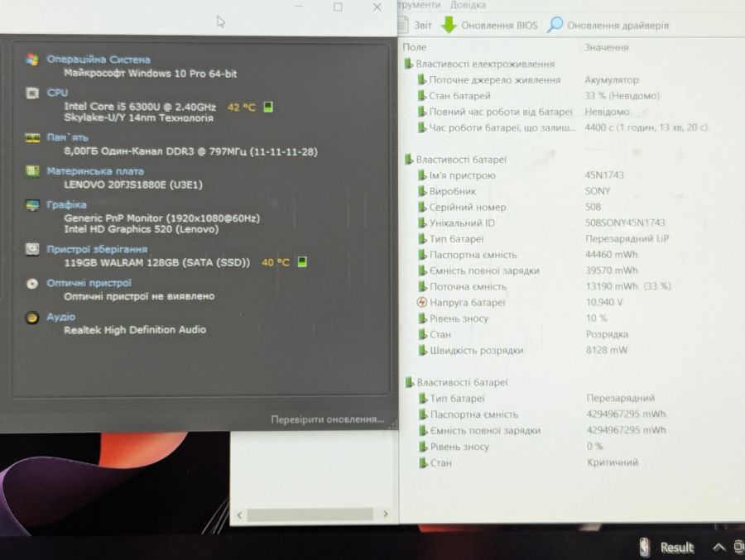Click the Операційна Система Windows icon in Speccy
745x560 pixels.
tap(31, 60)
